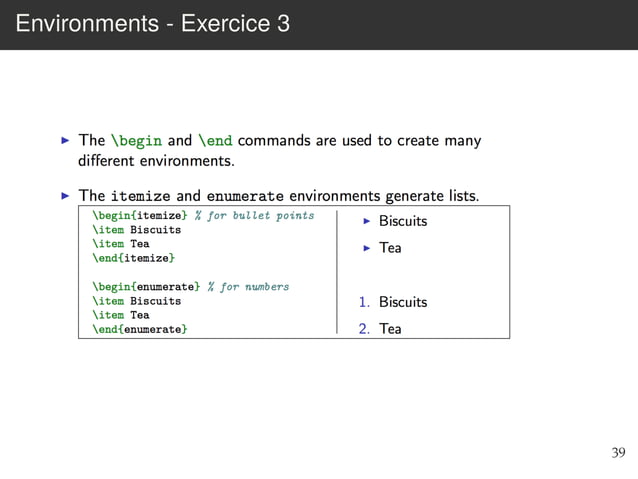Click the word itemize in the sentence
Image resolution: width=638 pixels, height=479 pixels.
141,196
